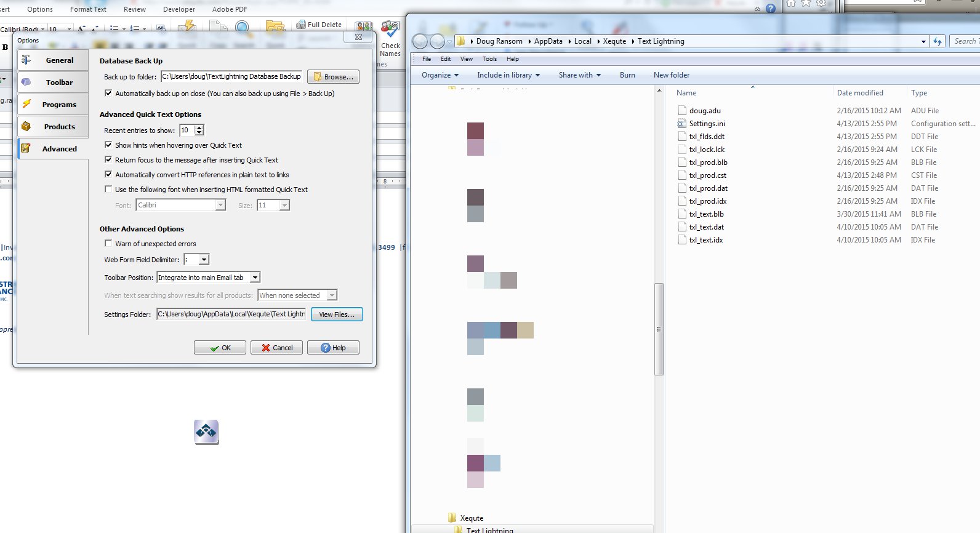Screen dimensions: 980x533
Task: Click inside the Settings Folder path field
Action: (x=231, y=315)
